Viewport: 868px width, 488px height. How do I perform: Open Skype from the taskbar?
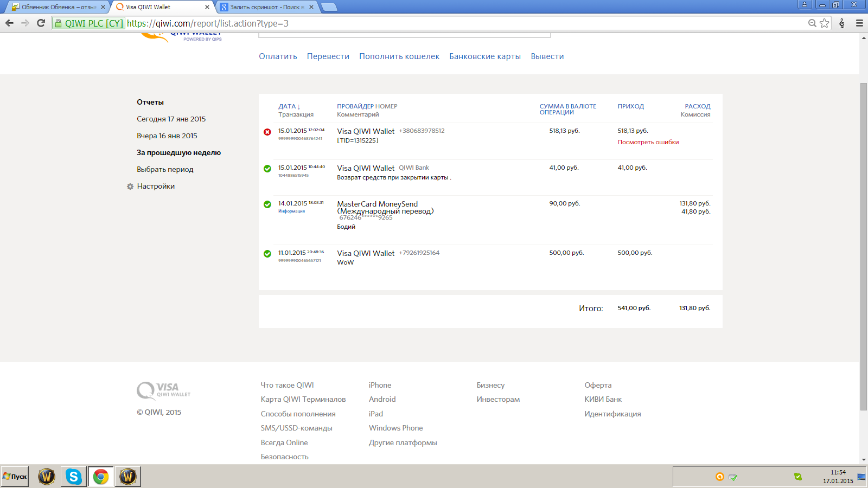74,477
